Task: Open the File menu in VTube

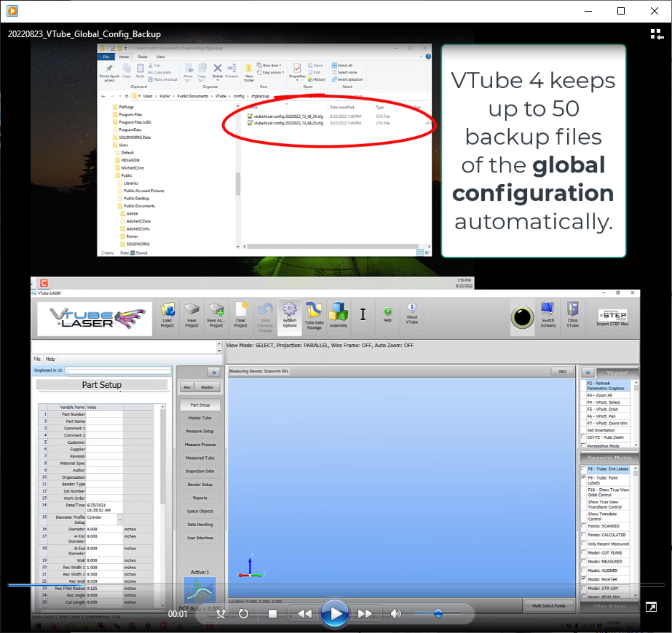Action: [x=37, y=359]
